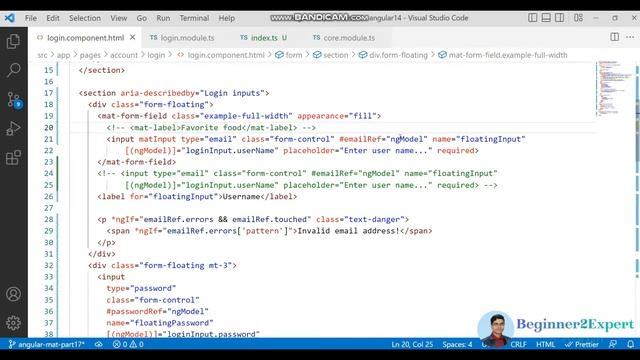Toggle primary side bar layout button
Viewport: 640px width, 360px height.
pos(532,18)
